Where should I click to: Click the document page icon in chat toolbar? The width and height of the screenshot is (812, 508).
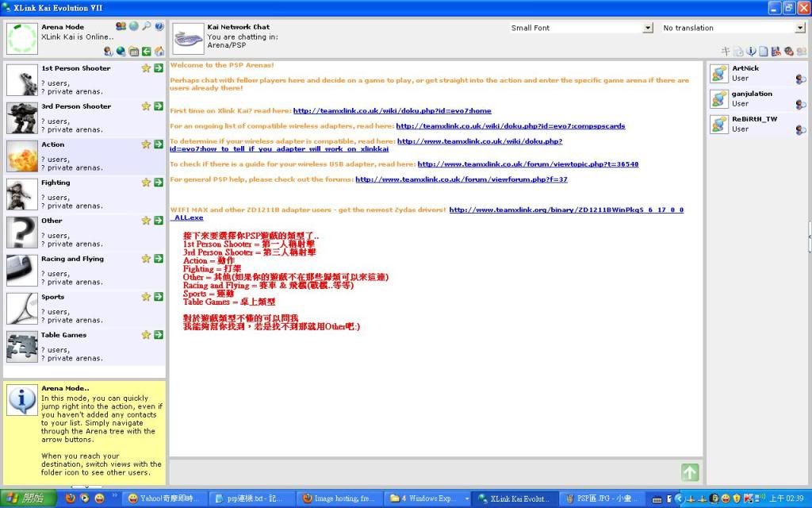tap(764, 51)
